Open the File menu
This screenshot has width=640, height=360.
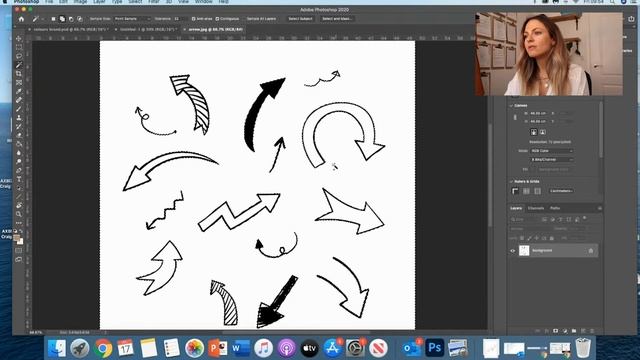coord(49,2)
